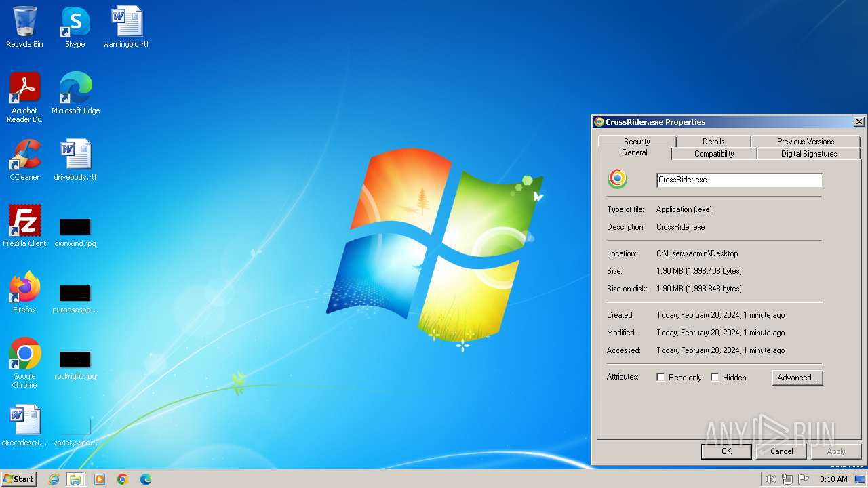
Task: Open the Recycle Bin desktop icon
Action: point(24,27)
